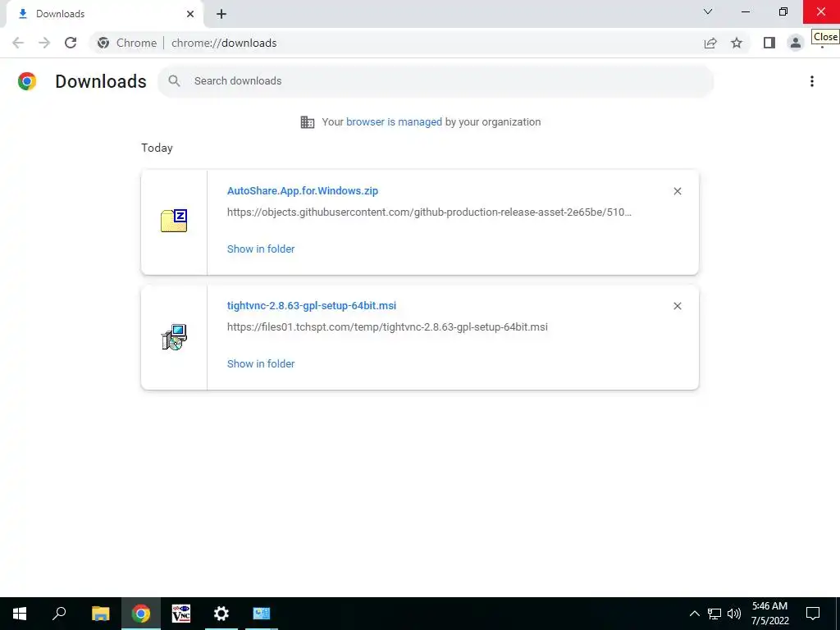
Task: Share this page using the share icon
Action: (x=710, y=43)
